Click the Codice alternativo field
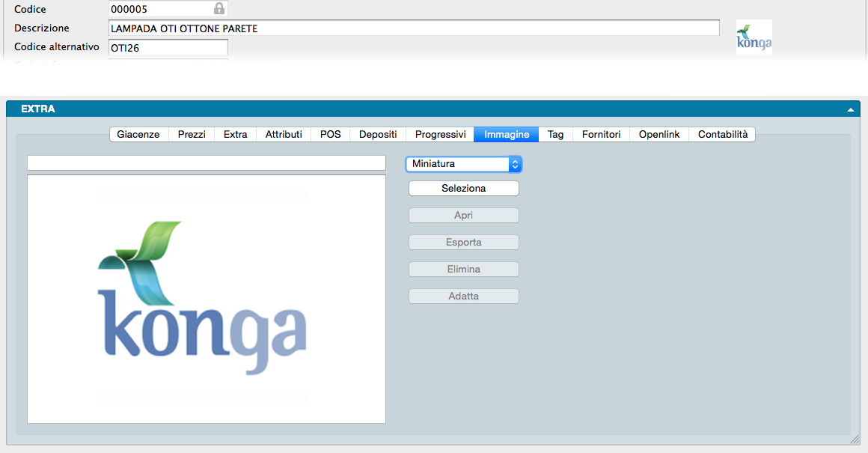The width and height of the screenshot is (868, 453). (x=168, y=48)
